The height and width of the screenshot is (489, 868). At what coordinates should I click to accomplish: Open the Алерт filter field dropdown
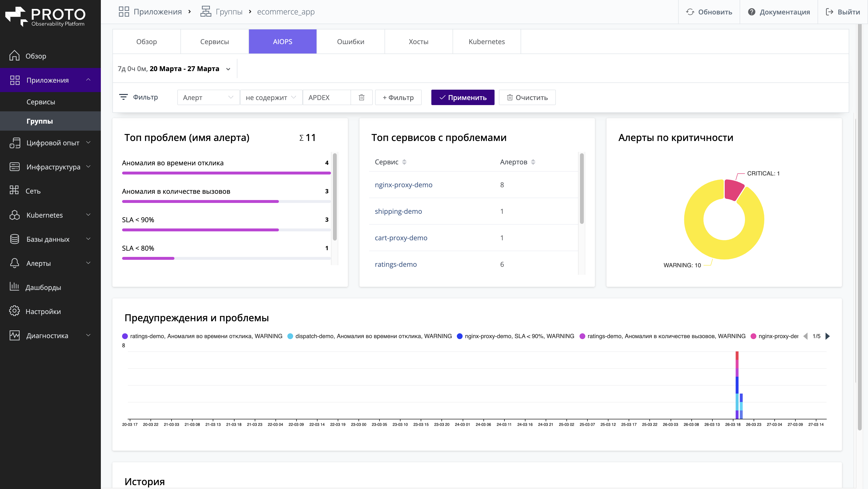click(208, 97)
